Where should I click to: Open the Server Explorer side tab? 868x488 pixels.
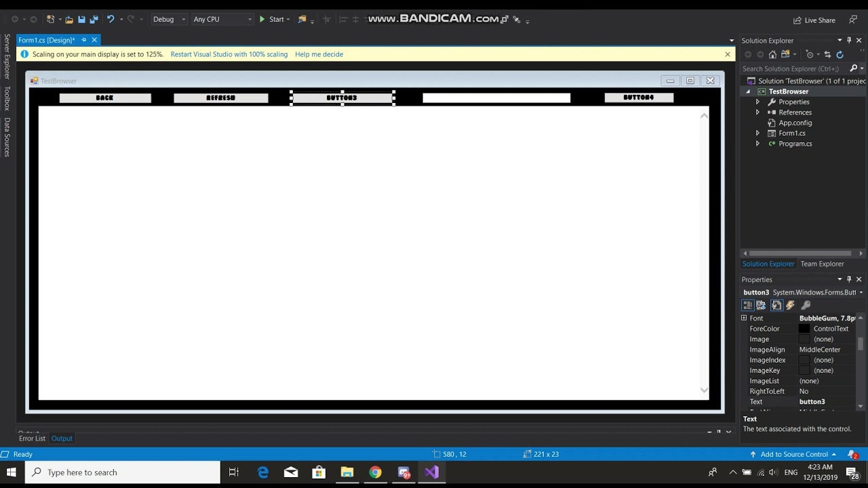(x=7, y=56)
